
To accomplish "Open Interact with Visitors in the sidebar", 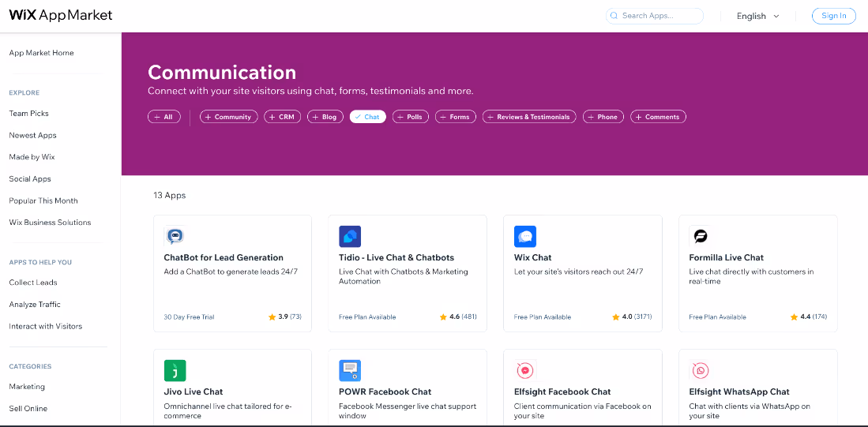I will 45,326.
